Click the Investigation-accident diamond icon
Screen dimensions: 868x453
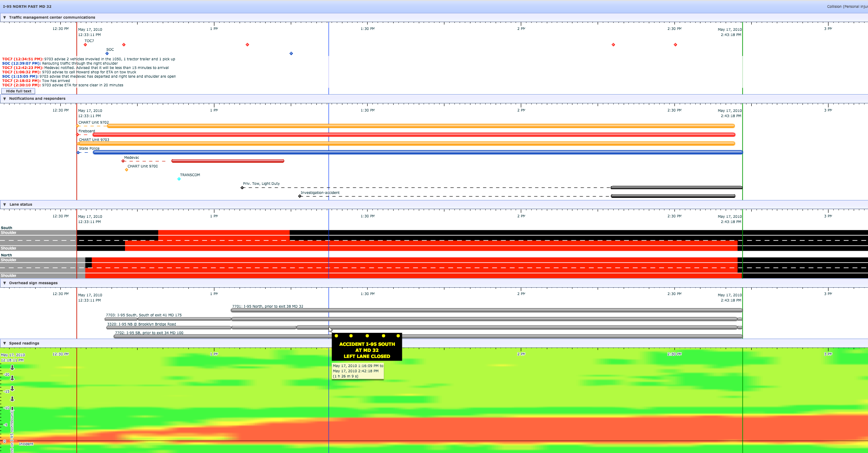(300, 196)
